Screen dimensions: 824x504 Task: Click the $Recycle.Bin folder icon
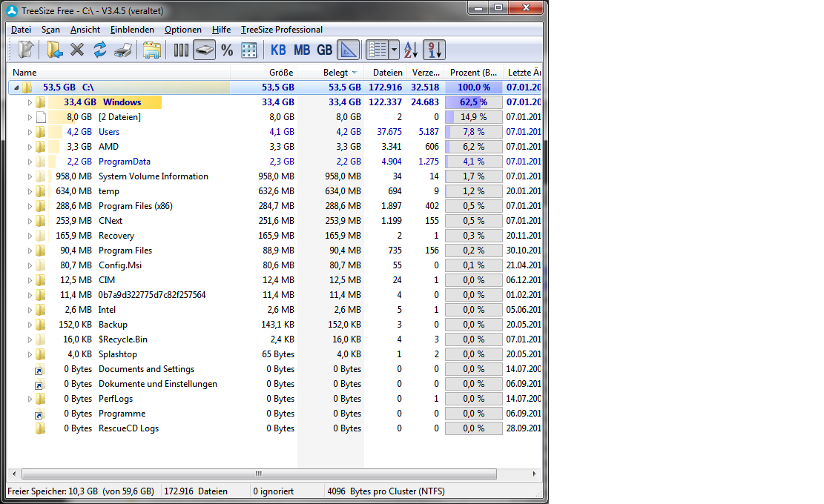(x=41, y=339)
